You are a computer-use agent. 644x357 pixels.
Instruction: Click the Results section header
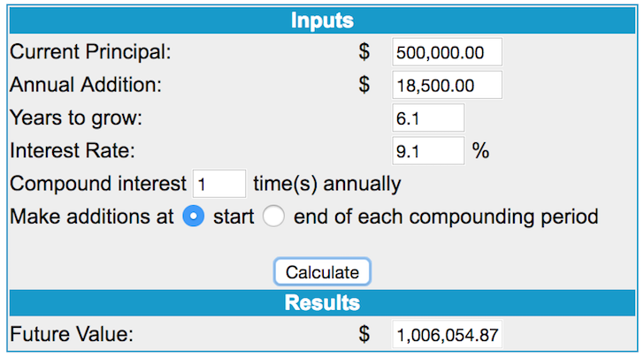point(322,303)
